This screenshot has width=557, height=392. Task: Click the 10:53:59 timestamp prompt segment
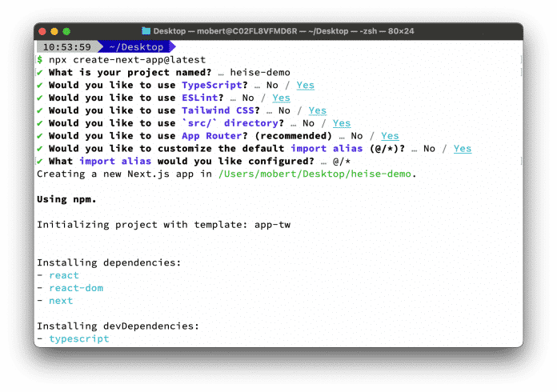[x=66, y=47]
